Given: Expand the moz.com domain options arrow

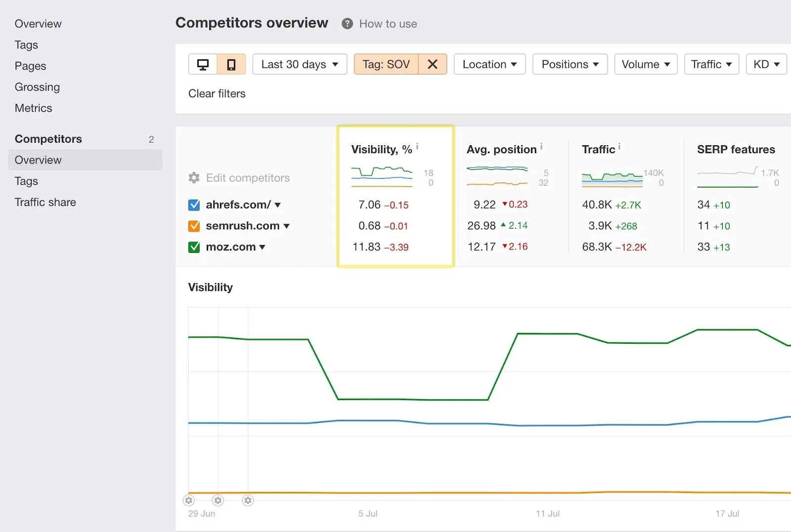Looking at the screenshot, I should 263,247.
